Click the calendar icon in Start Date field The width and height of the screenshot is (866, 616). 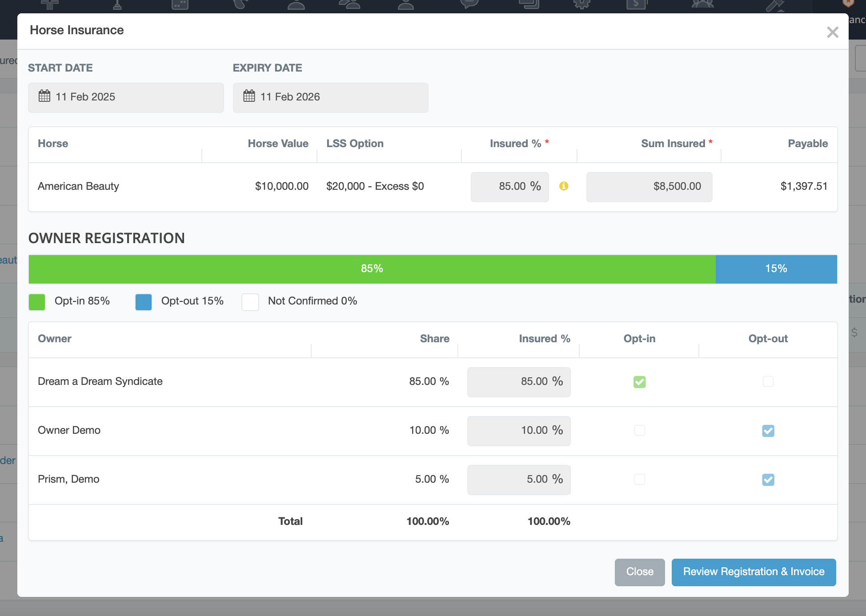pyautogui.click(x=44, y=96)
